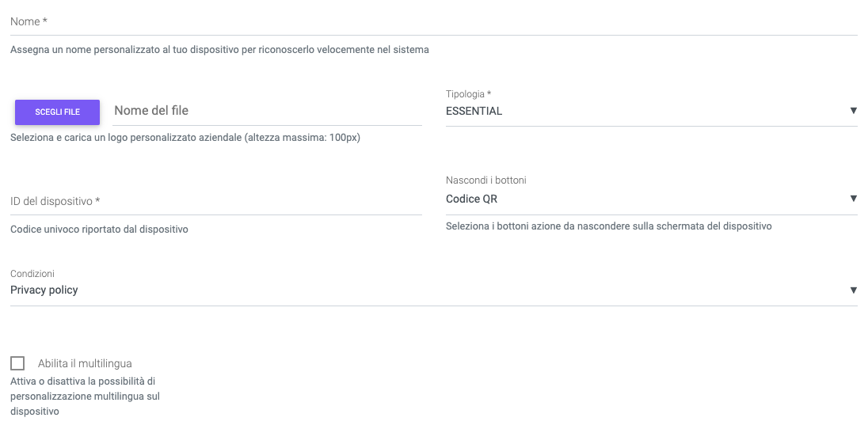Enable the Abilita il multilingua checkbox

(x=17, y=363)
